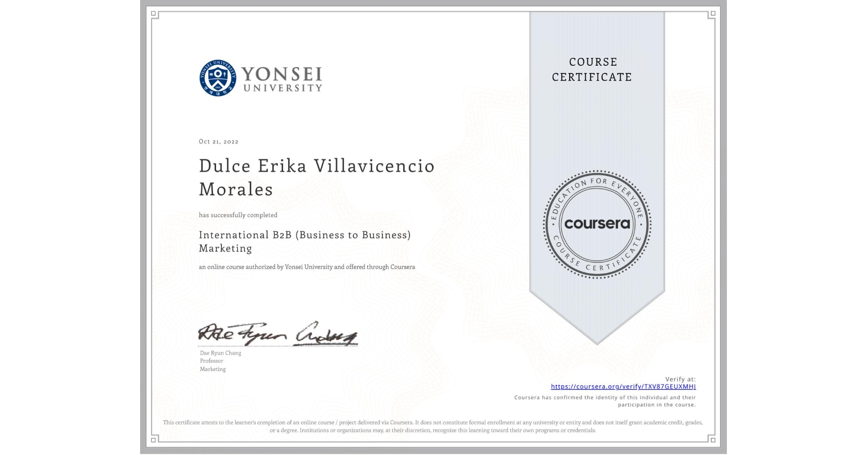Click 'Marketing' under the Professor title
This screenshot has height=455, width=868.
click(x=213, y=369)
